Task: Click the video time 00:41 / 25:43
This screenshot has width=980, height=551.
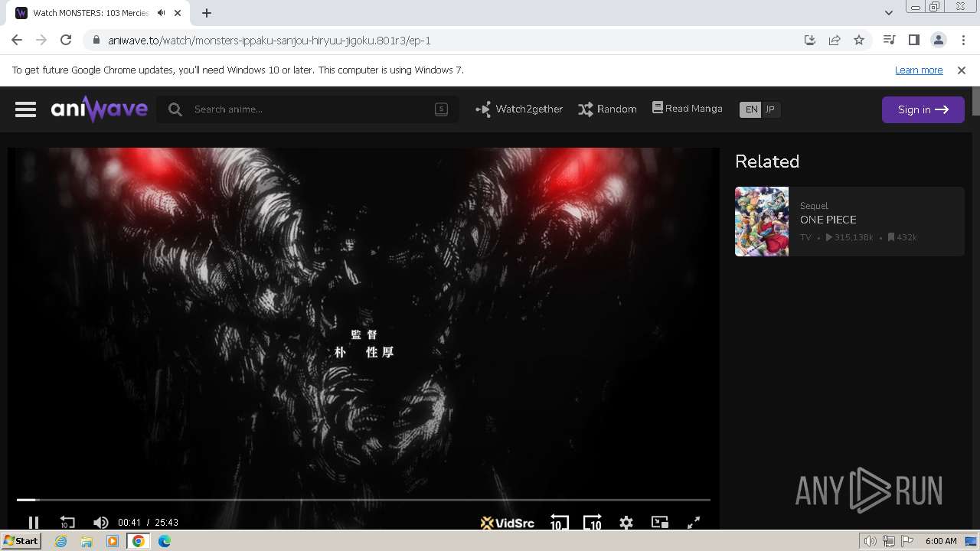Action: [x=148, y=523]
